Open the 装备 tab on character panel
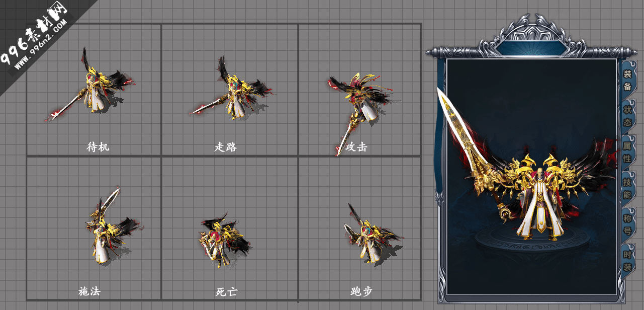The image size is (644, 310). tap(627, 80)
